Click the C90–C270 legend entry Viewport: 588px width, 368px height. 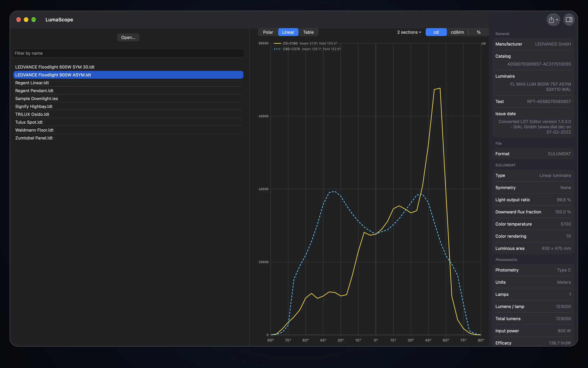pos(307,49)
